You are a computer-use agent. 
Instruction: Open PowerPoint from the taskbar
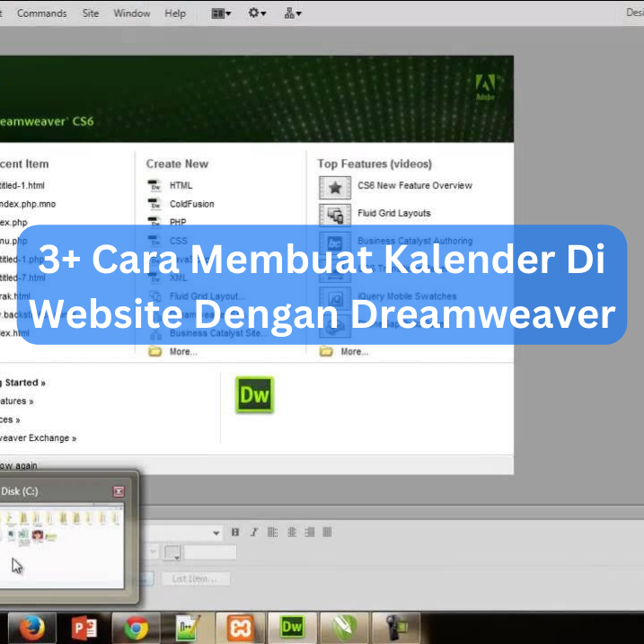coord(84,628)
